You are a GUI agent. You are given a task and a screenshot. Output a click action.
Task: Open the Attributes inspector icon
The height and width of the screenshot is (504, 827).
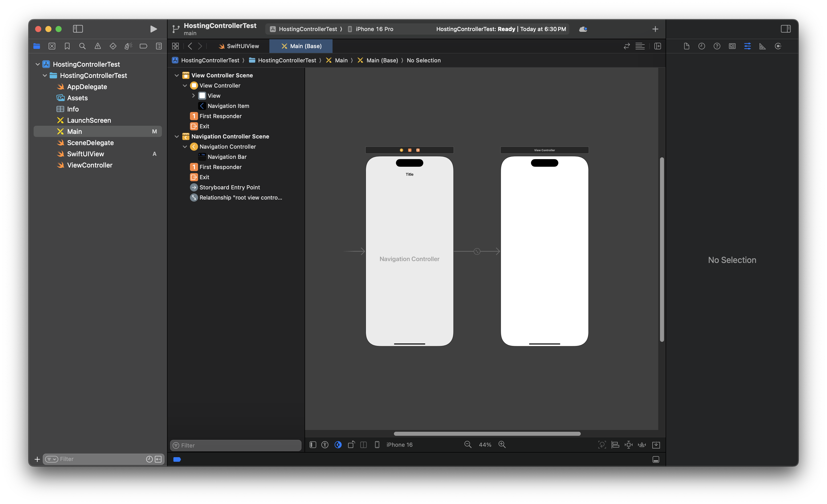click(747, 46)
